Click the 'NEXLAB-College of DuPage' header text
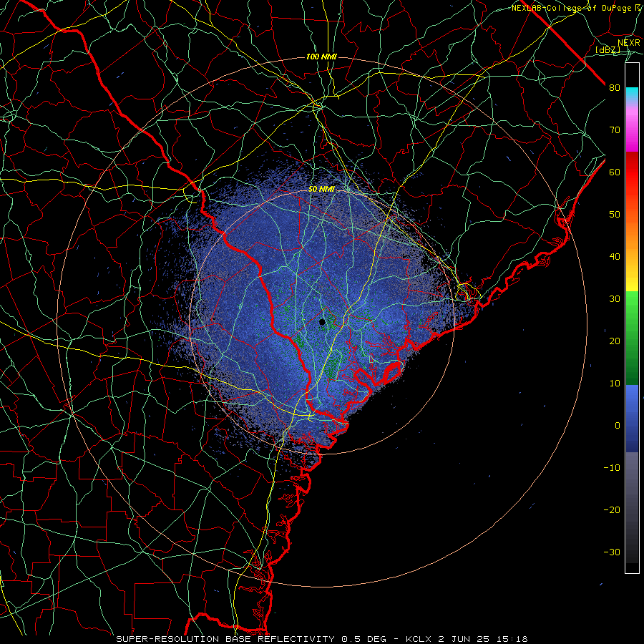The height and width of the screenshot is (644, 644). tap(572, 8)
